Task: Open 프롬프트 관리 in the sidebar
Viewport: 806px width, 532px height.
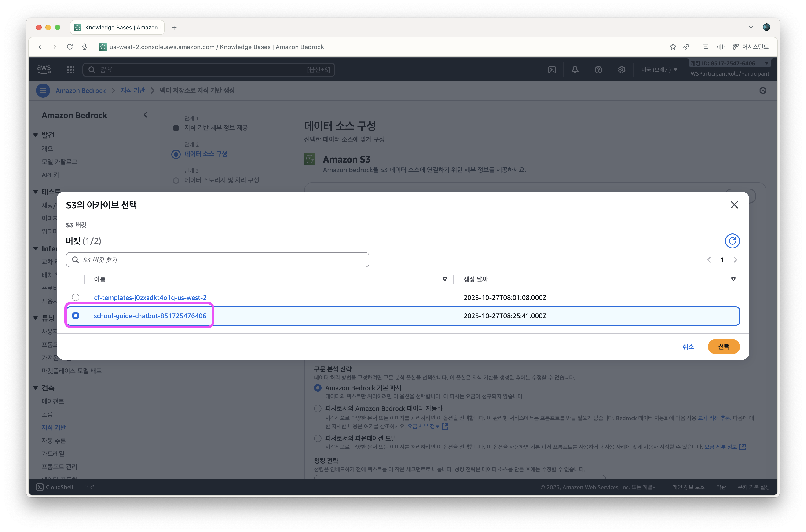Action: [59, 466]
